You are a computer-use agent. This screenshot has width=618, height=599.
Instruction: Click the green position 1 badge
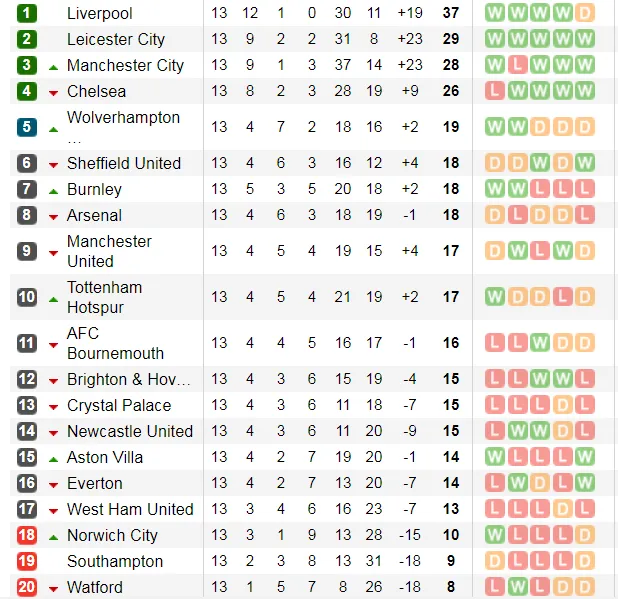point(26,13)
